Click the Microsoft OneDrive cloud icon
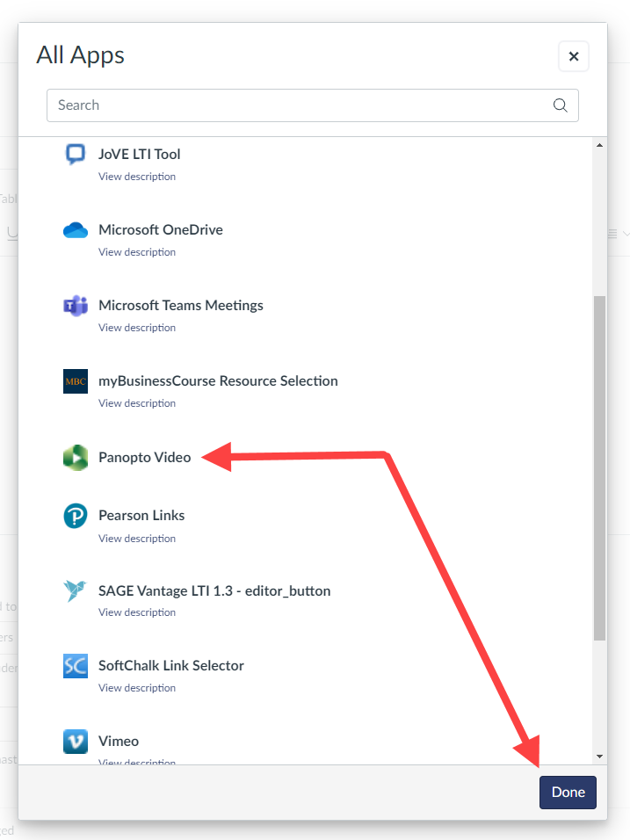The image size is (630, 840). (x=75, y=230)
